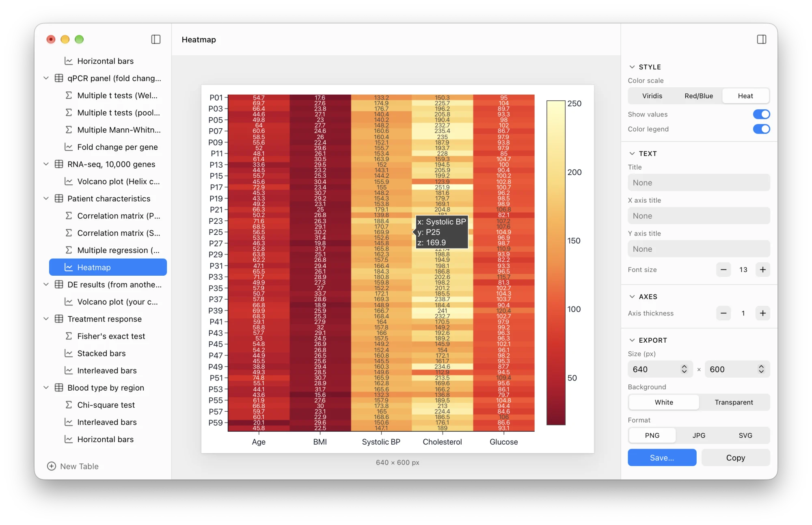
Task: Click the sigma icon for Chi-square test
Action: point(69,405)
